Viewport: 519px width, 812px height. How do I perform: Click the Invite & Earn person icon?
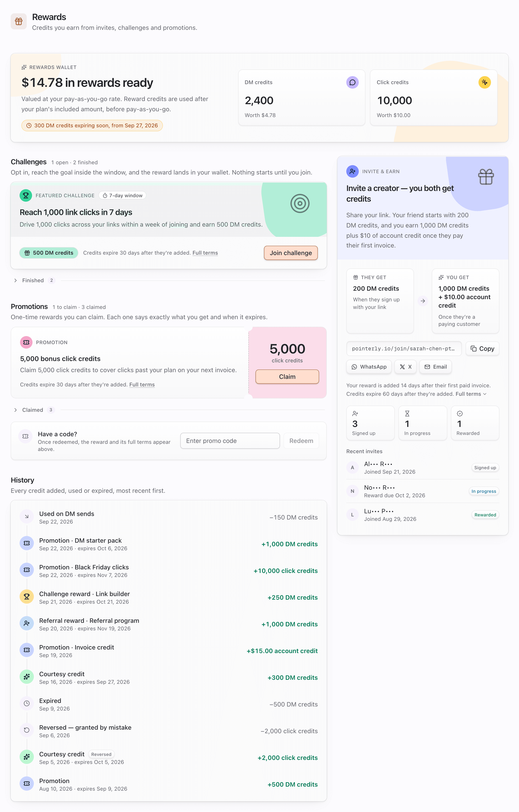point(352,171)
